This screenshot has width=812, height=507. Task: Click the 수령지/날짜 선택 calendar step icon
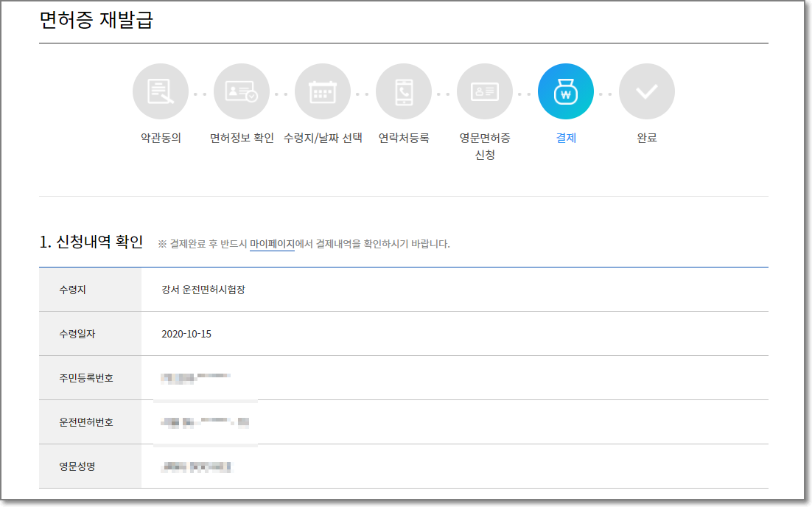click(323, 91)
